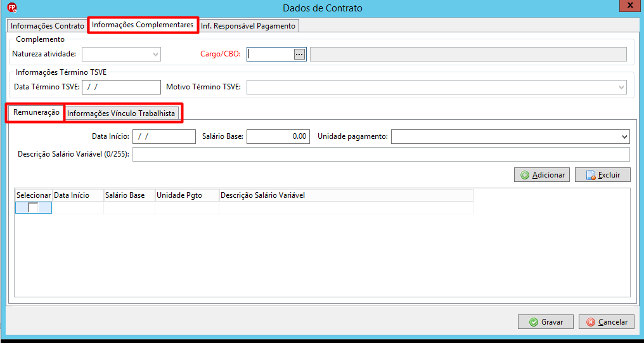Click Data Início date field

point(164,136)
